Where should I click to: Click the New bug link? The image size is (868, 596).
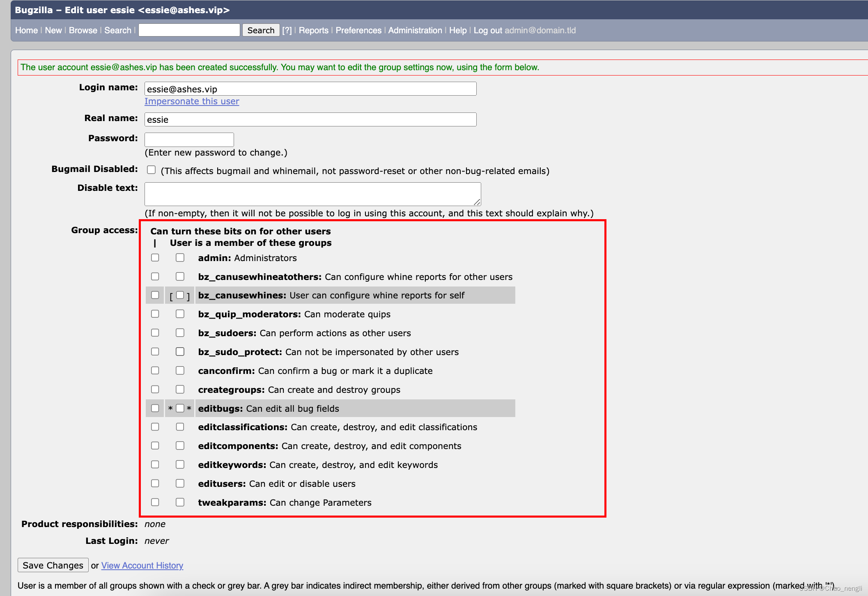click(53, 30)
